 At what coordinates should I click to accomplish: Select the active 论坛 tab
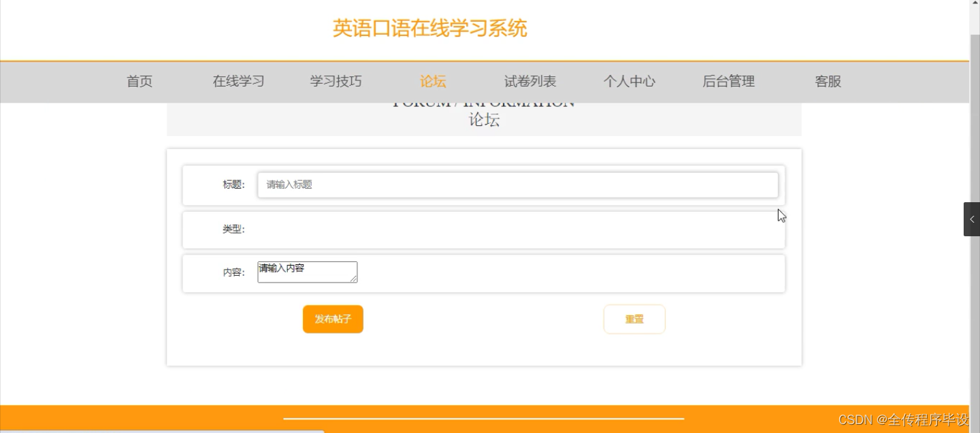432,81
